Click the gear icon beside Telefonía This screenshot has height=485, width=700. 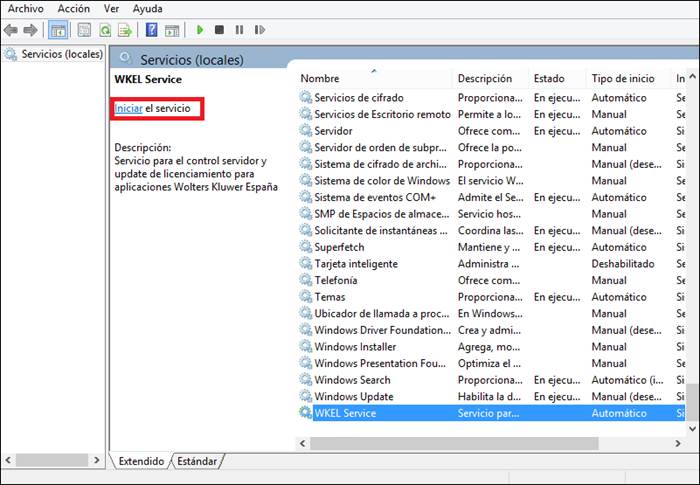(x=305, y=280)
